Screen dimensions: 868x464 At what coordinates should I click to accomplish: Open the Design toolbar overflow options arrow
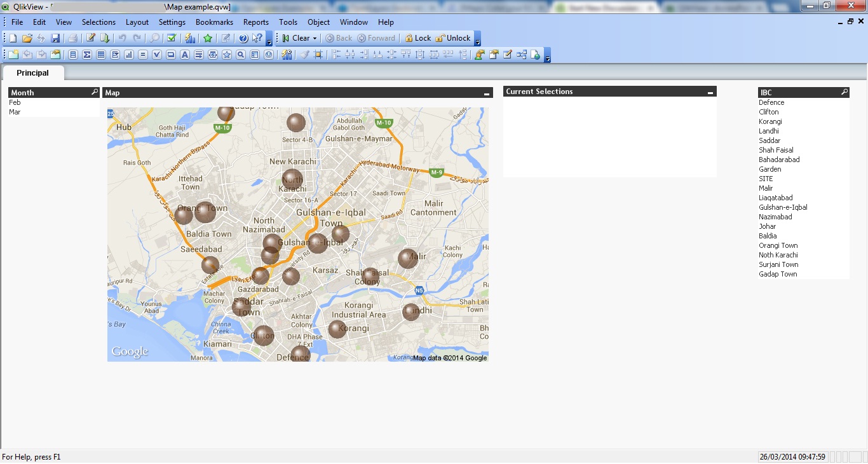click(548, 56)
